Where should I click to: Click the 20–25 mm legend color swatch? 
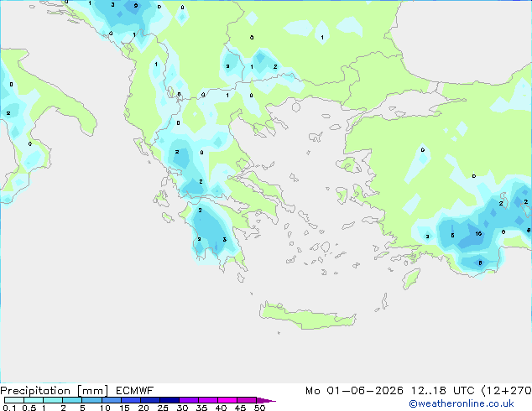pos(149,400)
